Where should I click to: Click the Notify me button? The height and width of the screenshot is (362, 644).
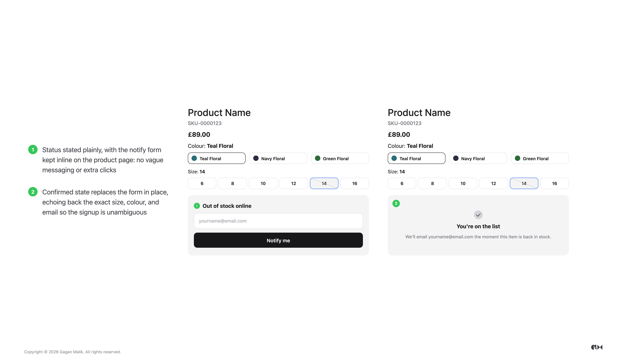278,240
